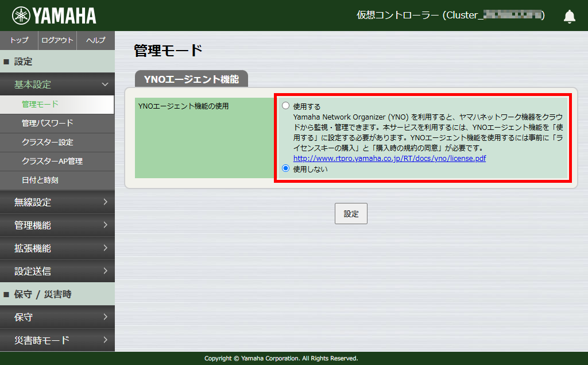Expand the 設定送信 menu section
The width and height of the screenshot is (588, 365).
tap(57, 271)
